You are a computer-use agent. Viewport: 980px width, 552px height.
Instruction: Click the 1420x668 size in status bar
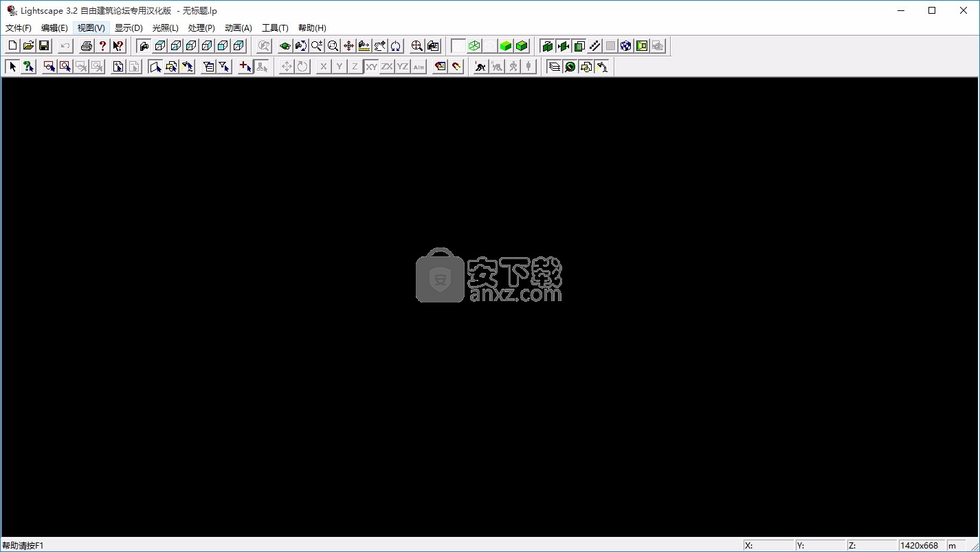tap(920, 545)
